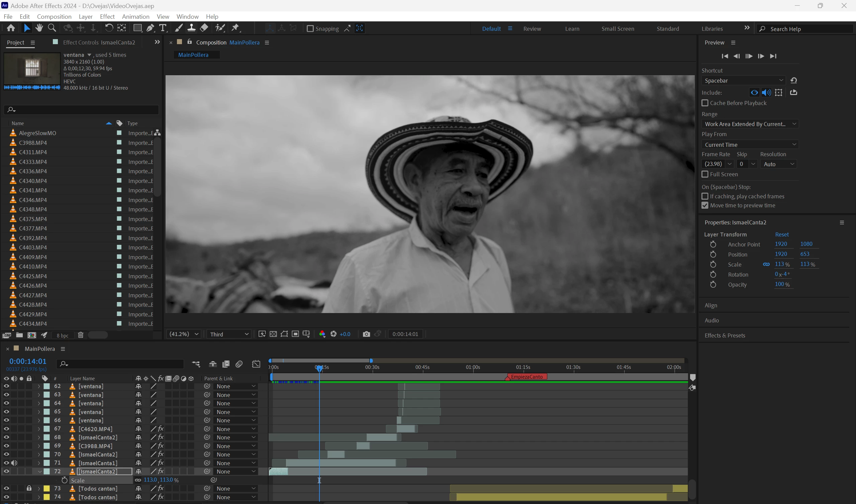Viewport: 856px width, 504px height.
Task: Click the EmpiezaCanto timeline marker
Action: coord(527,377)
